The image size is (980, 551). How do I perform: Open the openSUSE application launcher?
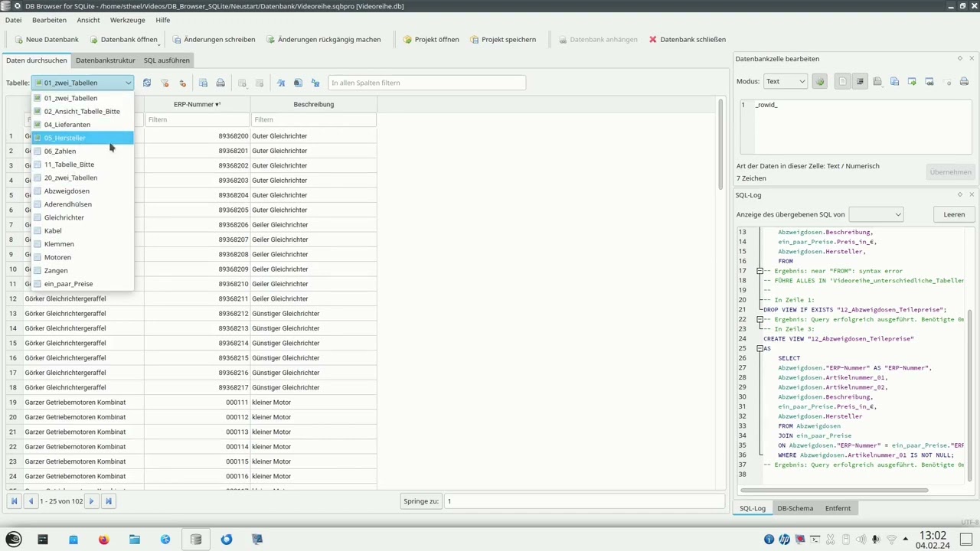pyautogui.click(x=14, y=539)
